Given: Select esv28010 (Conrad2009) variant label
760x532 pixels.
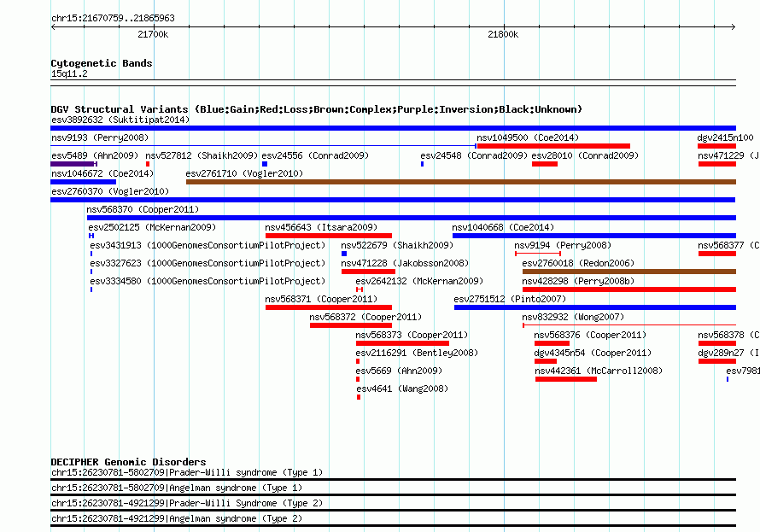Looking at the screenshot, I should 585,155.
